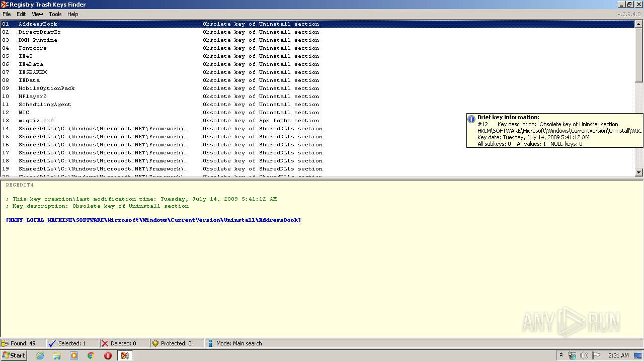Image resolution: width=644 pixels, height=362 pixels.
Task: Click the network tray icon
Action: (x=572, y=355)
